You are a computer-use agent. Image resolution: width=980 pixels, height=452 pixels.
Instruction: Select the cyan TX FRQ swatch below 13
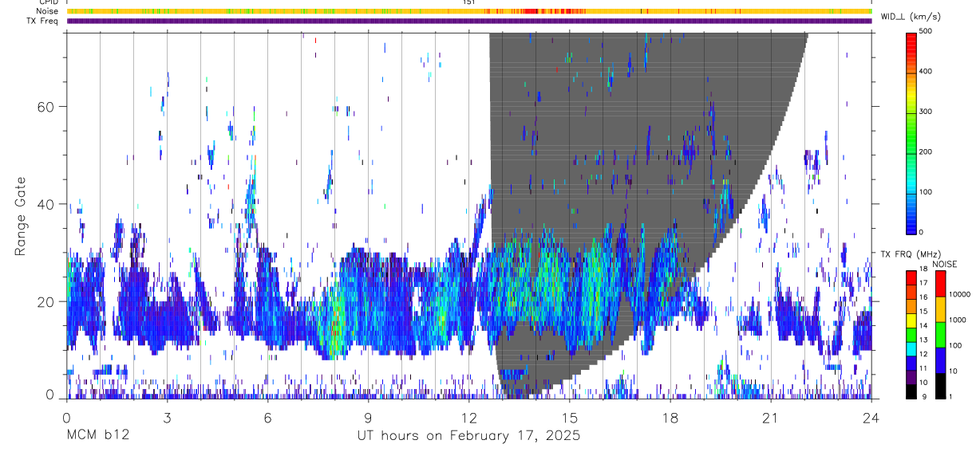(x=911, y=348)
